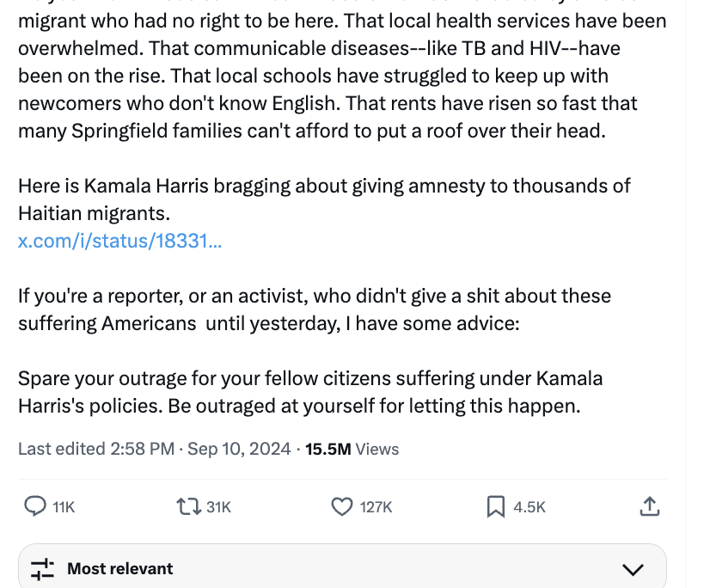Click the paragraph about Kamala Harris bragging
710x588 pixels.
(324, 199)
